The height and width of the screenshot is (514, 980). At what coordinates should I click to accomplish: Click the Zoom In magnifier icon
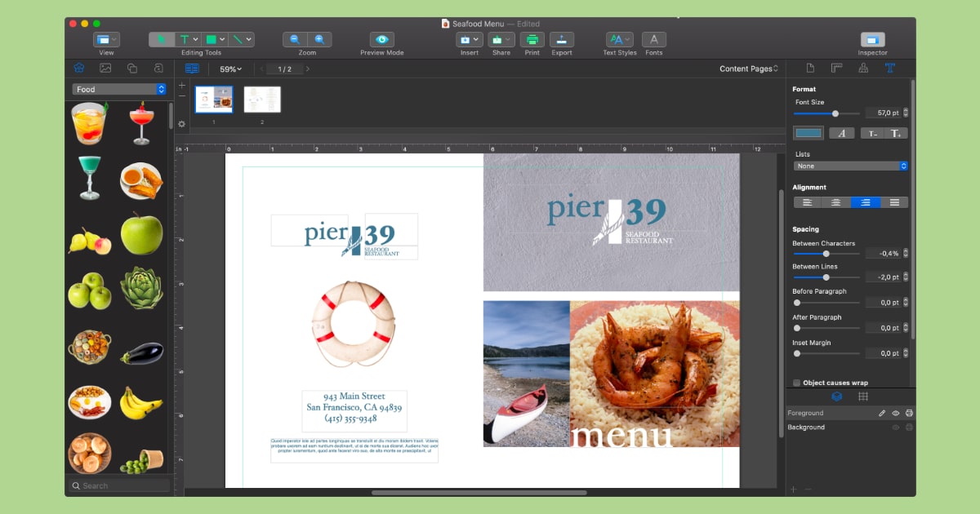(x=318, y=38)
